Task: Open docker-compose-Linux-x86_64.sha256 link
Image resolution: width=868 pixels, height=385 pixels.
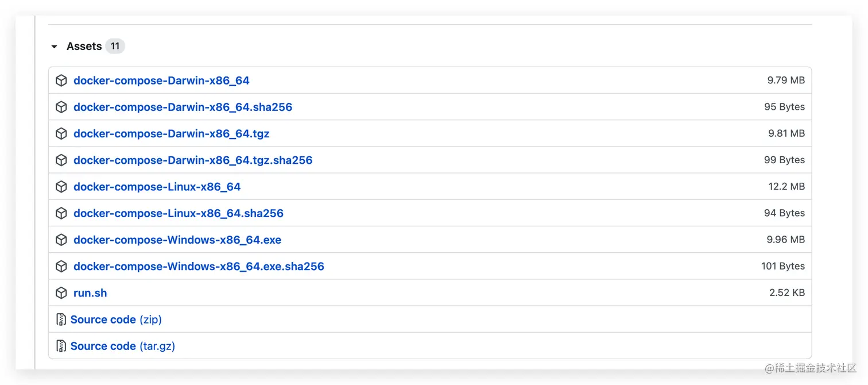Action: point(179,213)
